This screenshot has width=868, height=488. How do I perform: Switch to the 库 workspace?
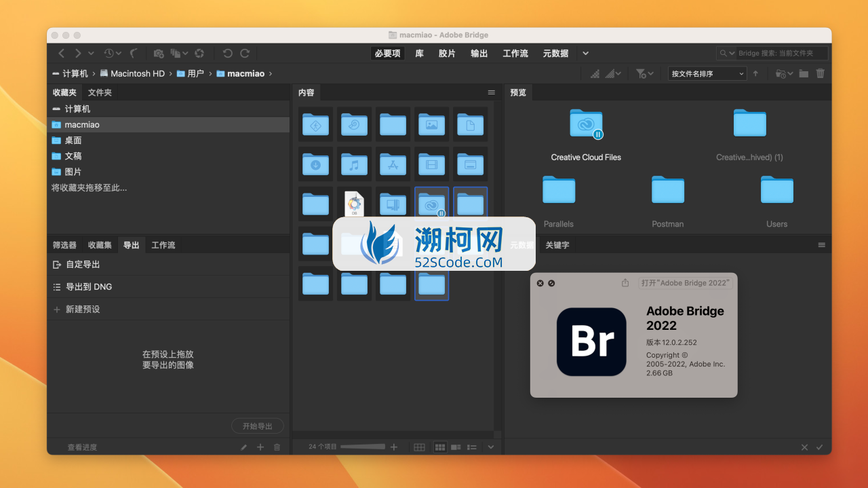pos(419,53)
